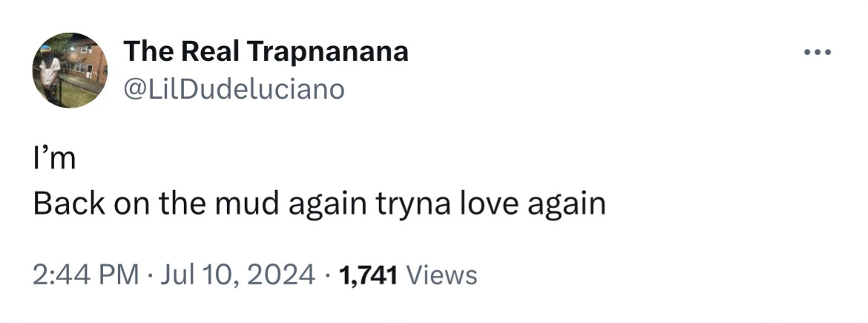Click the 2:44 PM timestamp
868x323 pixels.
pyautogui.click(x=86, y=275)
